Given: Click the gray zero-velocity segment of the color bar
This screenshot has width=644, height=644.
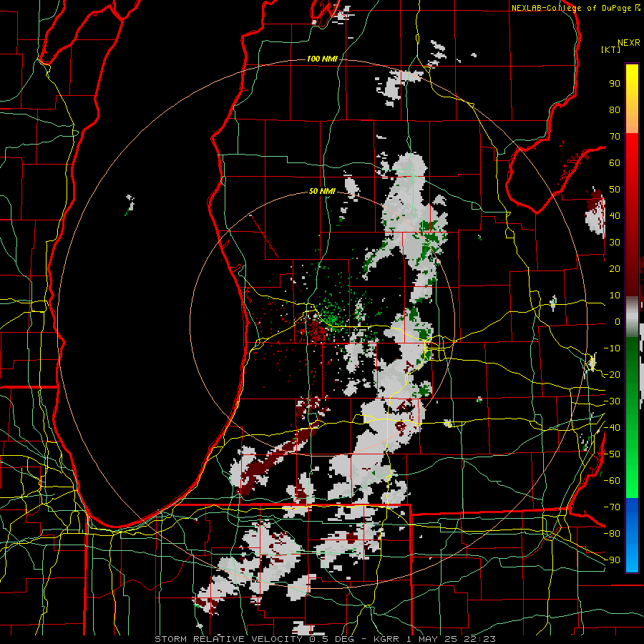Looking at the screenshot, I should pos(632,318).
